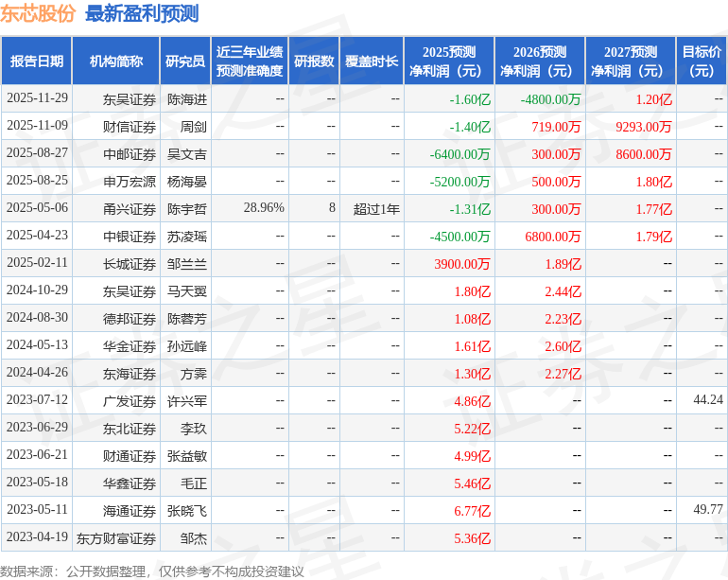This screenshot has width=728, height=580.
Task: Click the date 2025-11-09 cell
Action: point(37,126)
